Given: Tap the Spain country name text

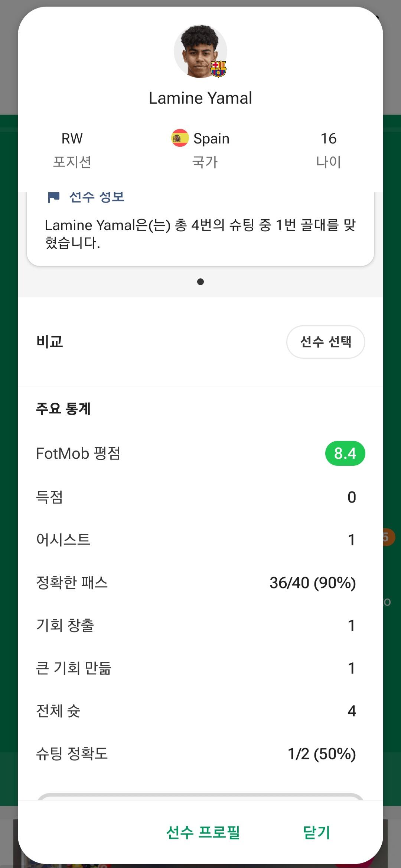Looking at the screenshot, I should [211, 139].
